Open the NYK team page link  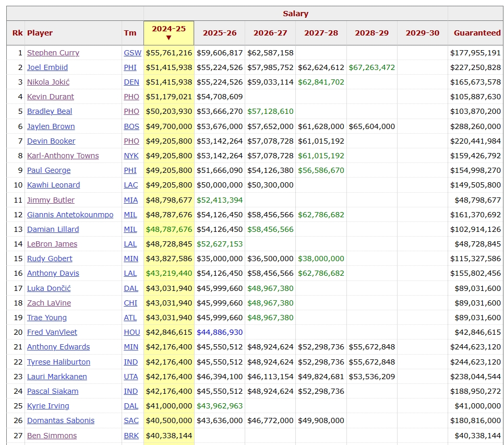click(131, 156)
